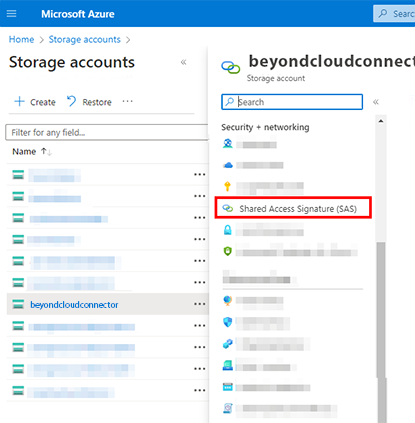Click the blue calendar card icon menu item
The height and width of the screenshot is (423, 415).
pyautogui.click(x=228, y=387)
